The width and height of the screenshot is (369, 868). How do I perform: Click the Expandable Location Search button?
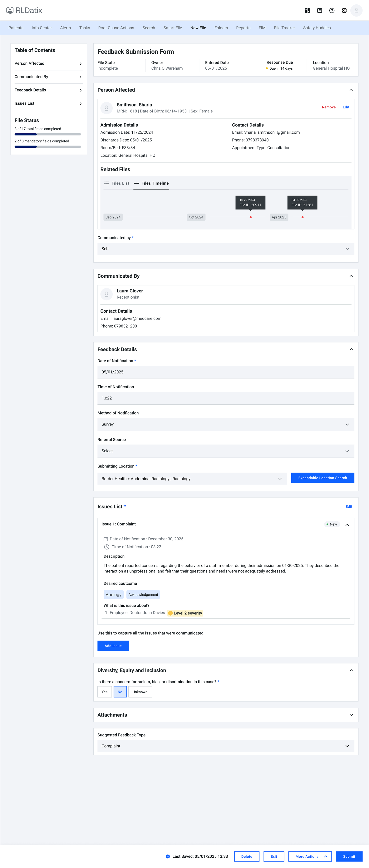click(x=322, y=478)
